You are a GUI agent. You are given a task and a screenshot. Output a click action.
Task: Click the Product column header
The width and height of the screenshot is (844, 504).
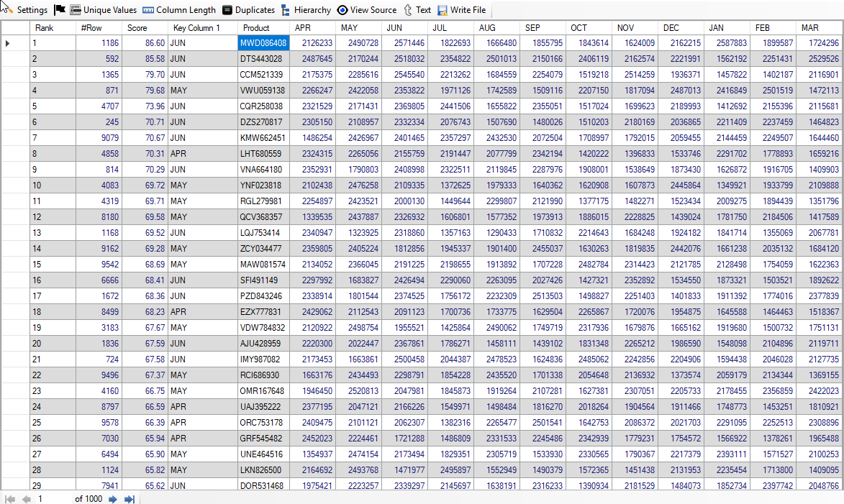click(263, 28)
